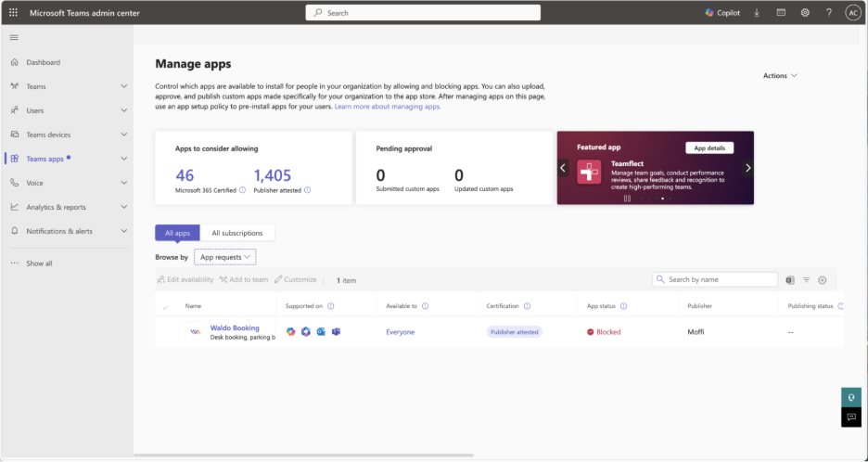
Task: Open the Waldo Booking app
Action: (235, 327)
